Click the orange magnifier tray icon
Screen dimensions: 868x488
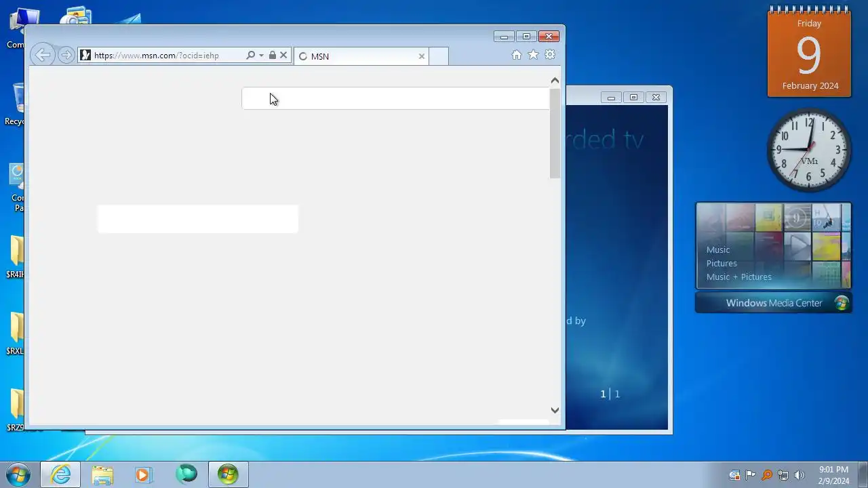tap(767, 475)
